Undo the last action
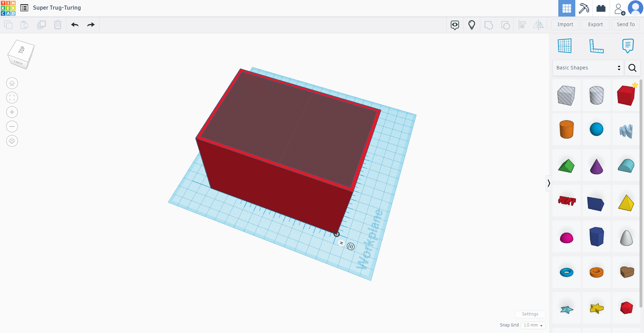 [x=75, y=25]
